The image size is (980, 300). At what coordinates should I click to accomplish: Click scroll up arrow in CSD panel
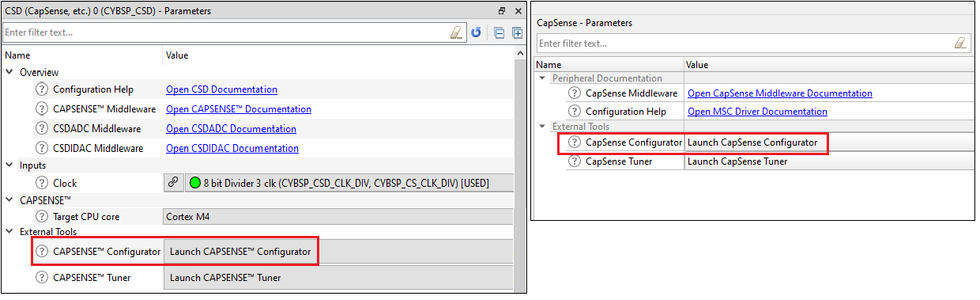[520, 54]
